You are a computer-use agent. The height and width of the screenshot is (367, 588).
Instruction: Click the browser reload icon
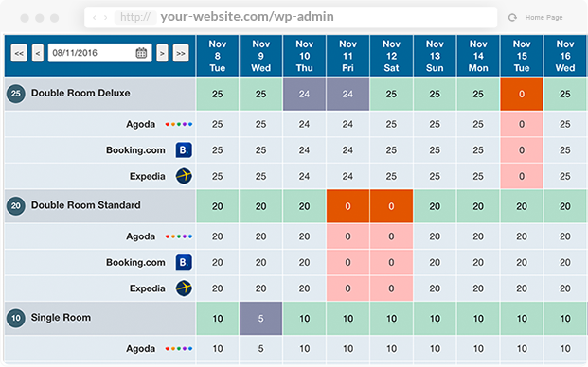[512, 17]
